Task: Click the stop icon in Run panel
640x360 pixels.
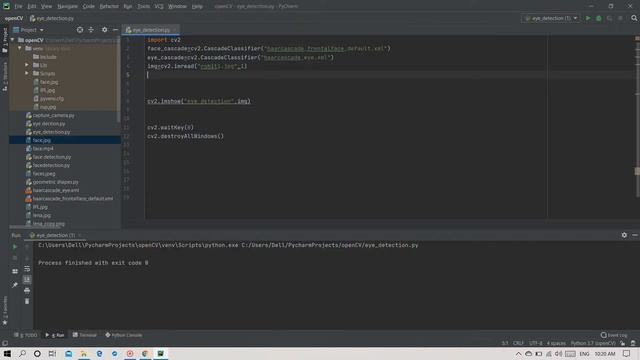Action: tap(15, 258)
